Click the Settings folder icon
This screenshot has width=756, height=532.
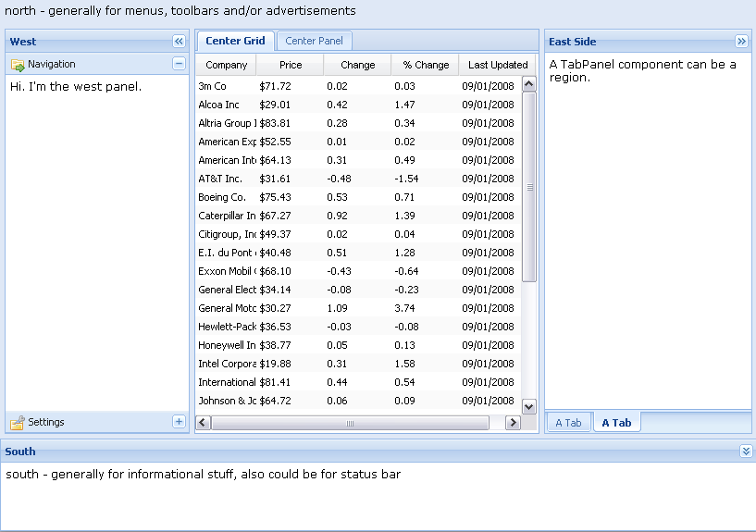(18, 423)
